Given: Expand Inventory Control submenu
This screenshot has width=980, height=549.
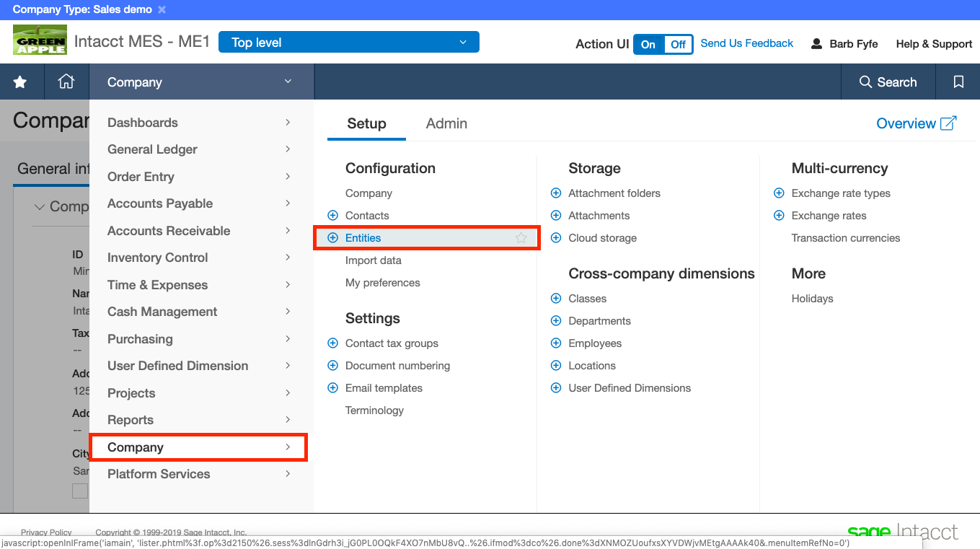Looking at the screenshot, I should point(288,258).
